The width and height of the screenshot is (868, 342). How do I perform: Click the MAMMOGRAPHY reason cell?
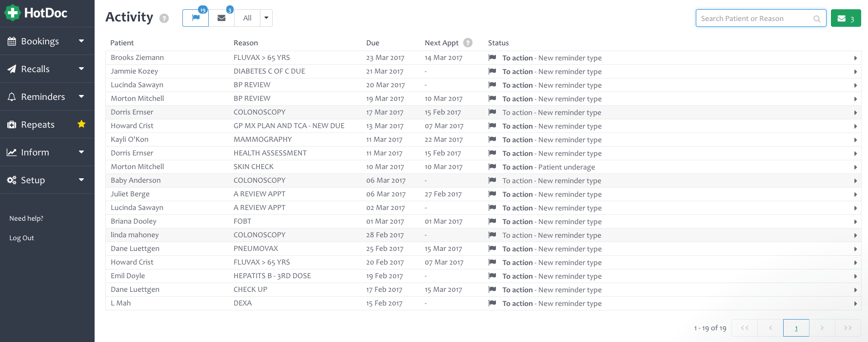click(263, 139)
